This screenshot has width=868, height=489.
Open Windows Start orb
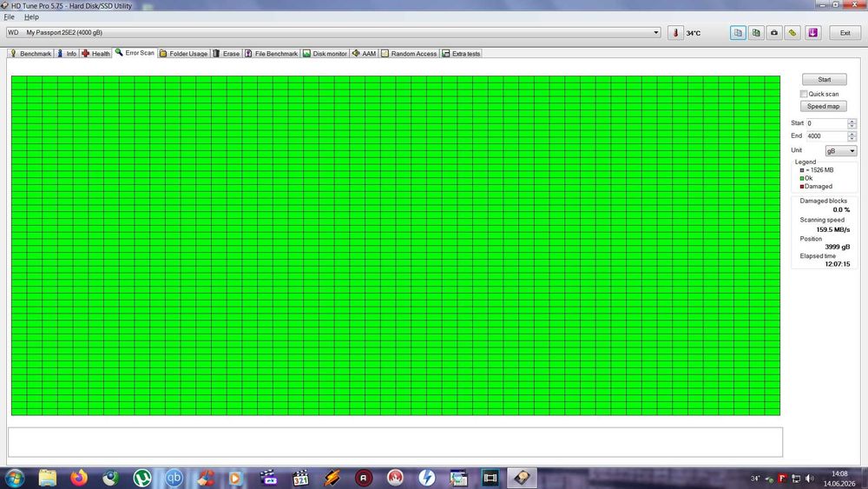[x=15, y=478]
